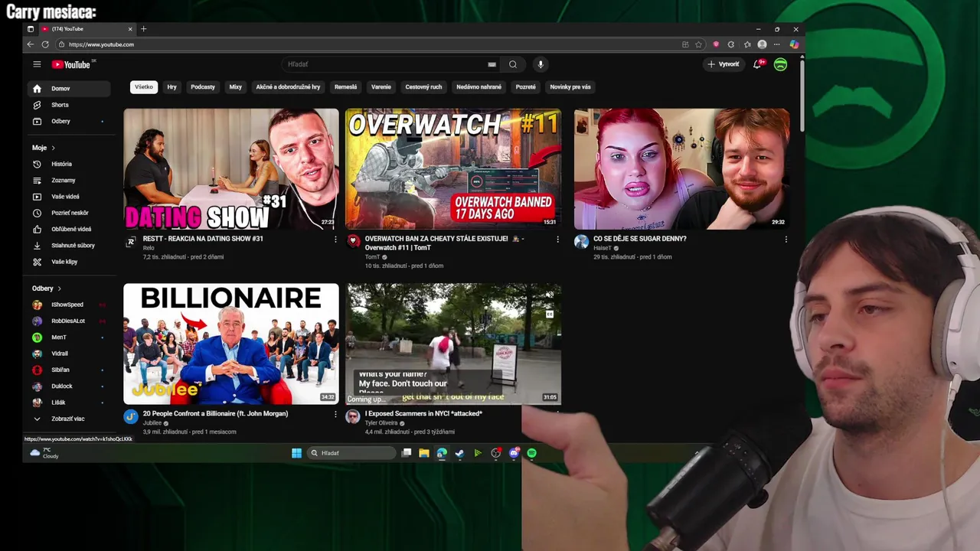
Task: Select the Všetko filter chip
Action: point(144,87)
